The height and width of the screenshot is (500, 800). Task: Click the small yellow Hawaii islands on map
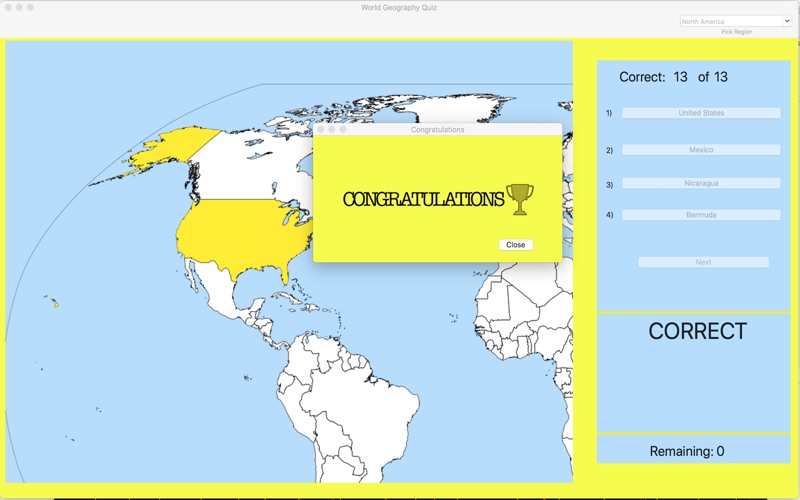click(56, 305)
